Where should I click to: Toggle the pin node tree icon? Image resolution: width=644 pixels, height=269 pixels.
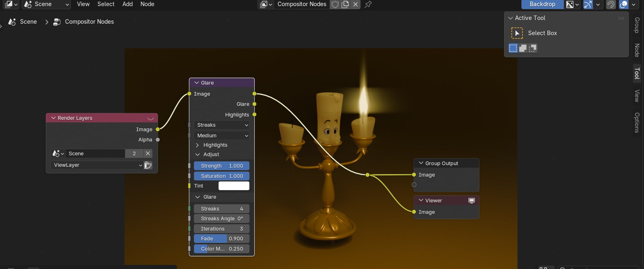click(368, 4)
